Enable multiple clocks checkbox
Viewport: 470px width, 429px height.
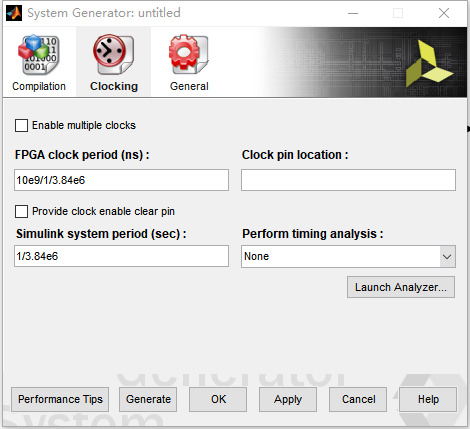pyautogui.click(x=21, y=126)
